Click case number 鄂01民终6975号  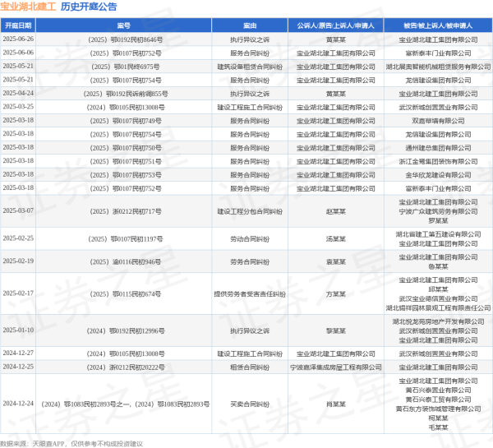(125, 67)
